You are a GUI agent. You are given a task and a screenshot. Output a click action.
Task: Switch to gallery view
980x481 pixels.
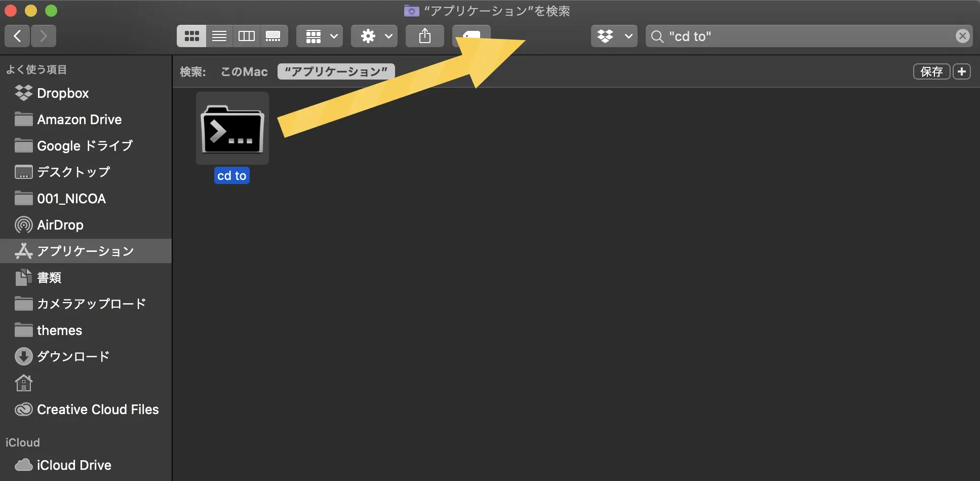(x=274, y=36)
